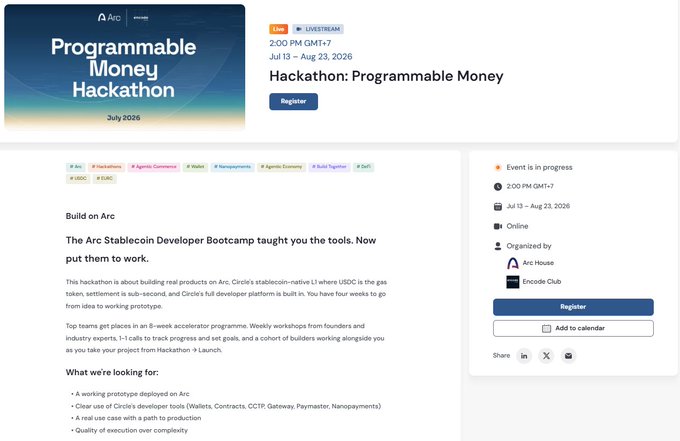The height and width of the screenshot is (441, 680).
Task: Click the Event is in progress status text
Action: tap(539, 167)
